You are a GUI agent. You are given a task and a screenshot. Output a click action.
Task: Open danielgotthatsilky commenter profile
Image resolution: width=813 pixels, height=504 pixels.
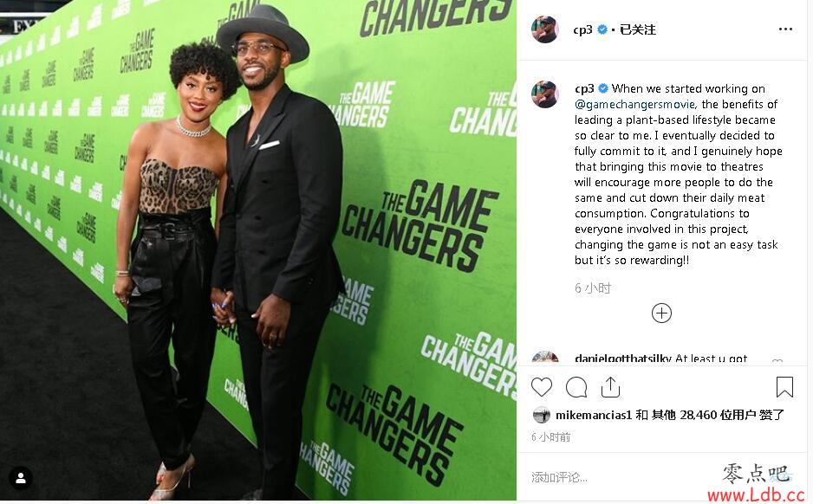pos(622,358)
